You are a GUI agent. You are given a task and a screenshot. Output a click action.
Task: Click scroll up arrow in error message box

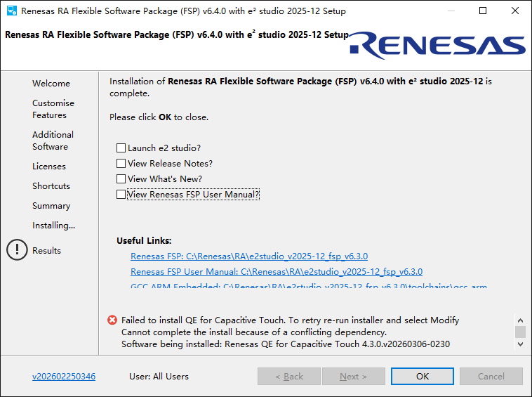pyautogui.click(x=520, y=320)
